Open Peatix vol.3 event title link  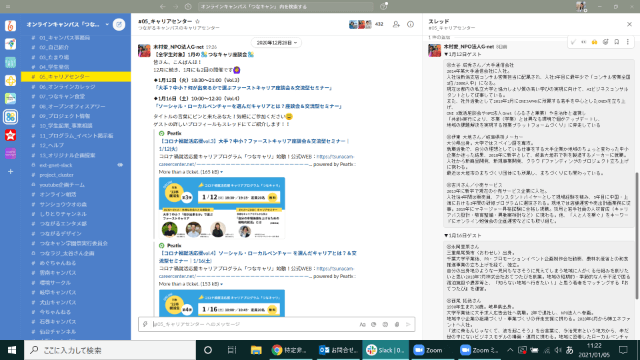tap(254, 145)
